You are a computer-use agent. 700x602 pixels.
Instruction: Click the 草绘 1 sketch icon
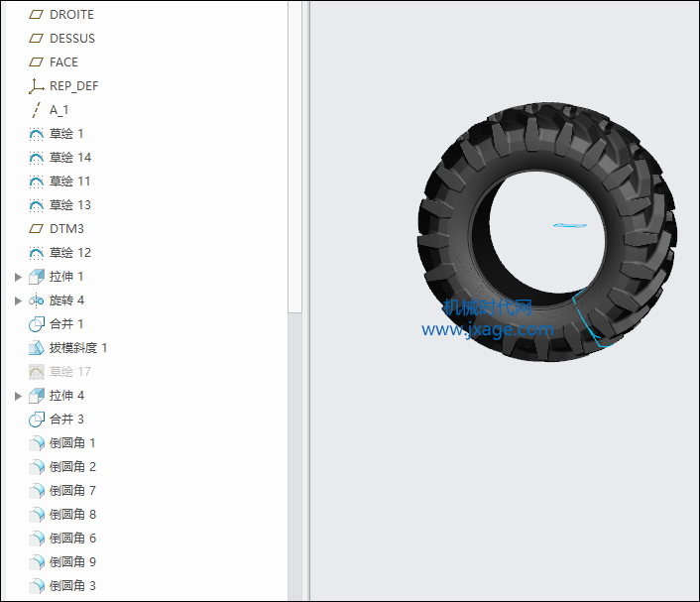coord(36,134)
